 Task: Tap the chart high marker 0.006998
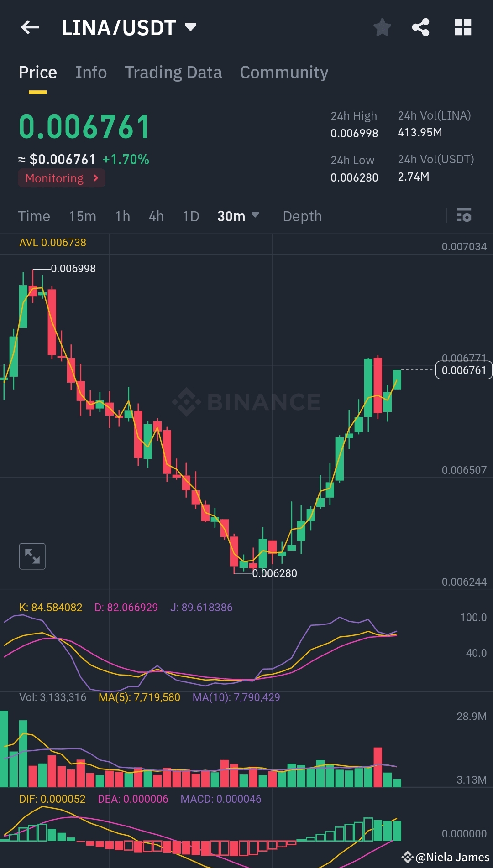pos(73,269)
